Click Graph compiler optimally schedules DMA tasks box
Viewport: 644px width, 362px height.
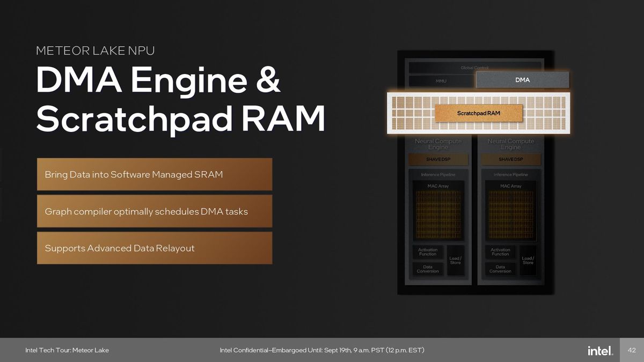(155, 211)
